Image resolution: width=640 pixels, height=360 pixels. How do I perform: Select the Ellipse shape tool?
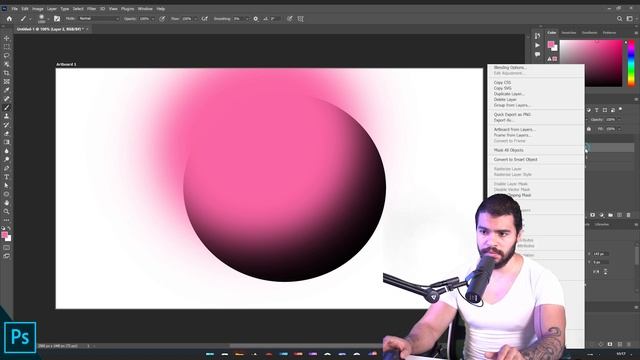(x=7, y=194)
